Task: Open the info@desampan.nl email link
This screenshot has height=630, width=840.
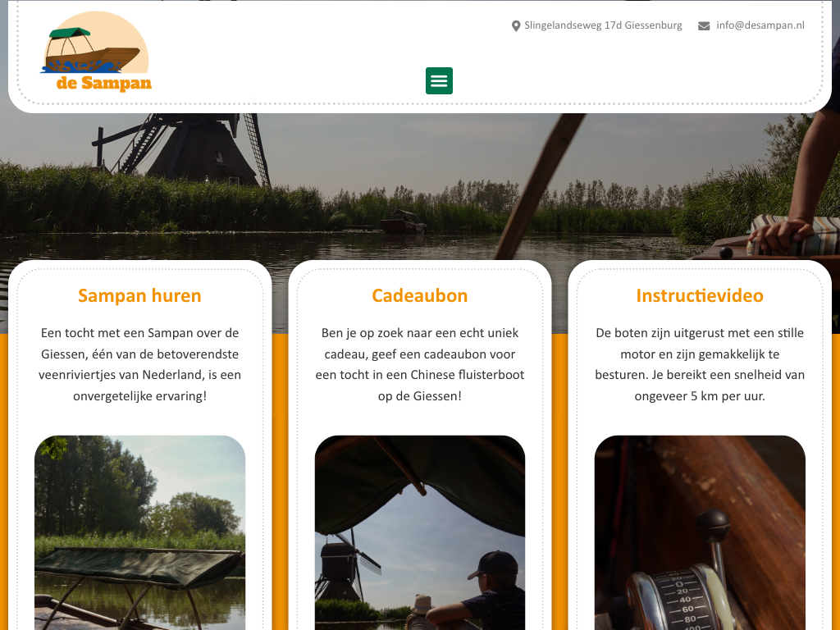Action: [760, 25]
